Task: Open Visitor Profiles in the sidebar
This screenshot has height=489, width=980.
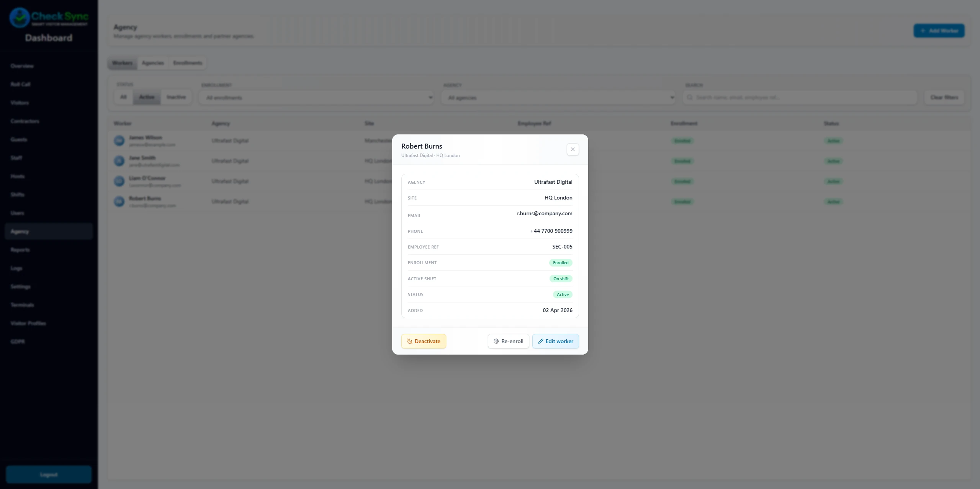Action: coord(49,323)
